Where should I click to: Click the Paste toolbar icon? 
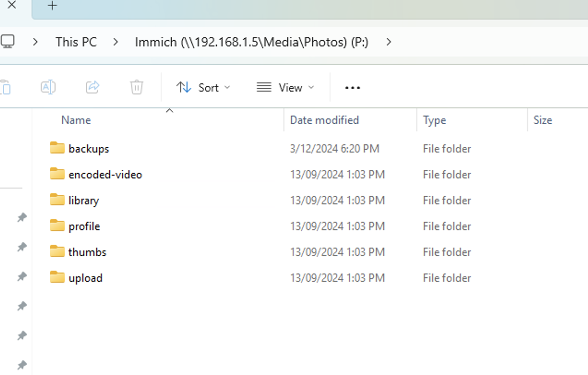click(6, 87)
